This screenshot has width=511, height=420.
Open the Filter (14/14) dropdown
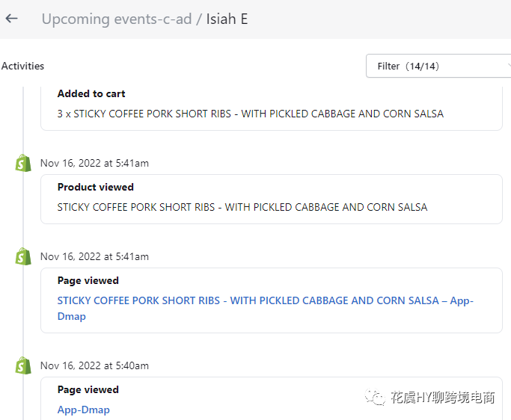coord(438,66)
